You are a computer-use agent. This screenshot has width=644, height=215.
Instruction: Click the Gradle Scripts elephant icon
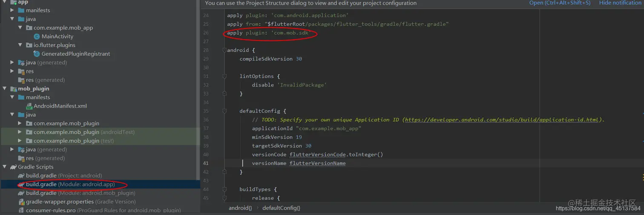pos(13,167)
